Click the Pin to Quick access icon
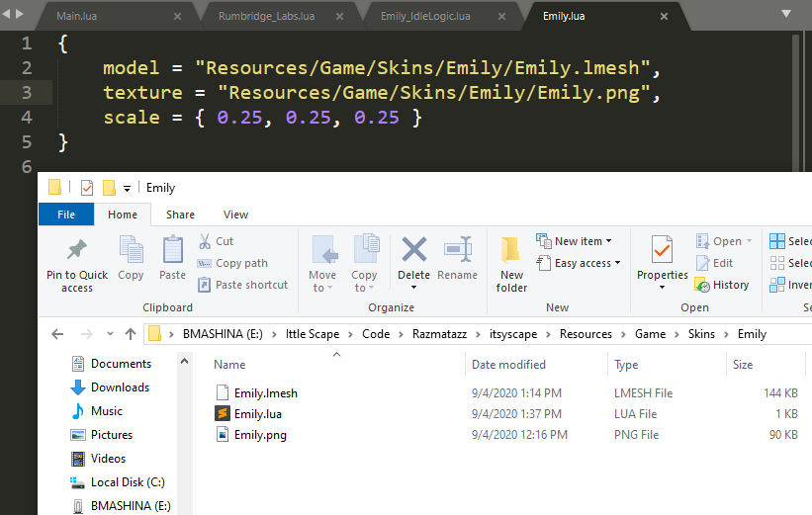This screenshot has width=812, height=515. pos(76,249)
